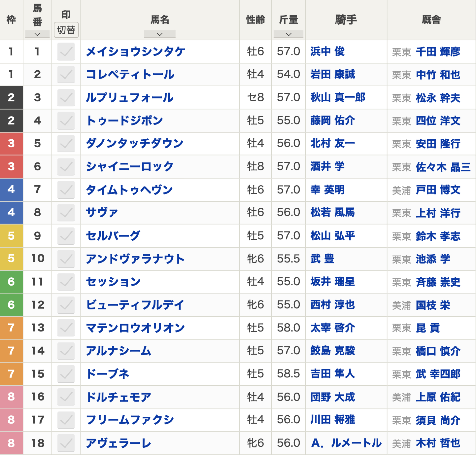Viewport: 476px width, 455px height.
Task: Open jockey page 武 豊
Action: [322, 259]
